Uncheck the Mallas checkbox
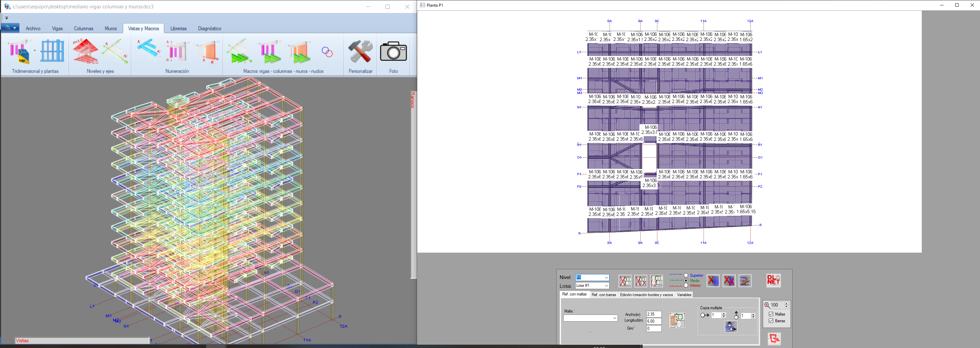This screenshot has height=348, width=980. (x=771, y=314)
